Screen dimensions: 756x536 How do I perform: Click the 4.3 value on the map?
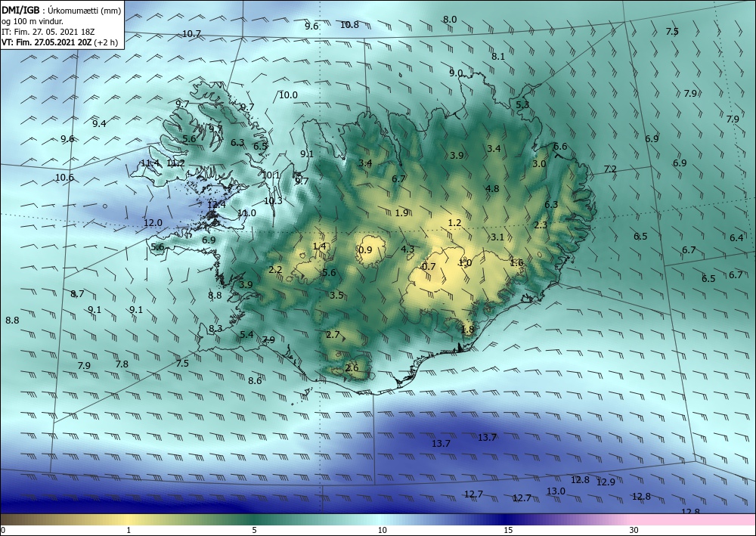407,249
